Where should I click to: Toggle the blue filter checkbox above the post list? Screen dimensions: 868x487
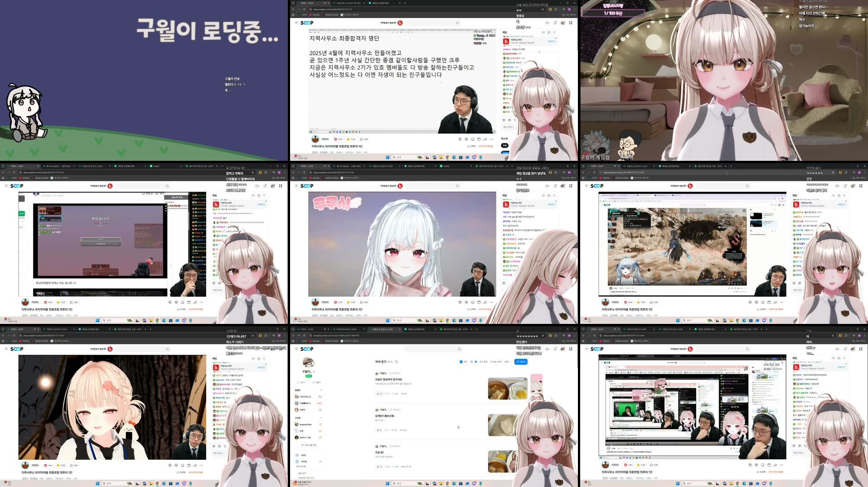(461, 362)
